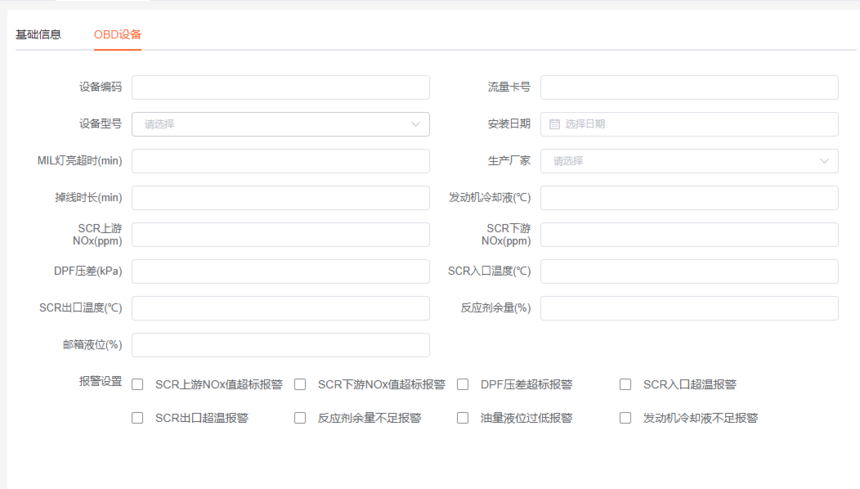860x489 pixels.
Task: Switch to the 基础信息 tab
Action: [x=38, y=34]
